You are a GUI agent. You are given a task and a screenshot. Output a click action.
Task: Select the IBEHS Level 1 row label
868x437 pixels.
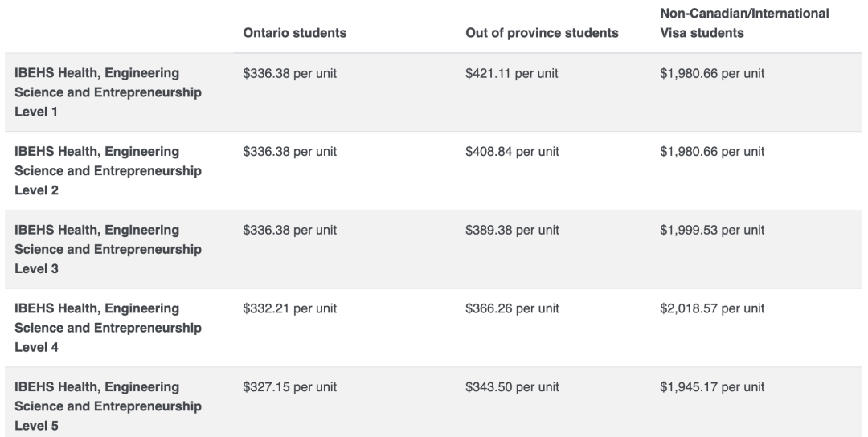(108, 92)
